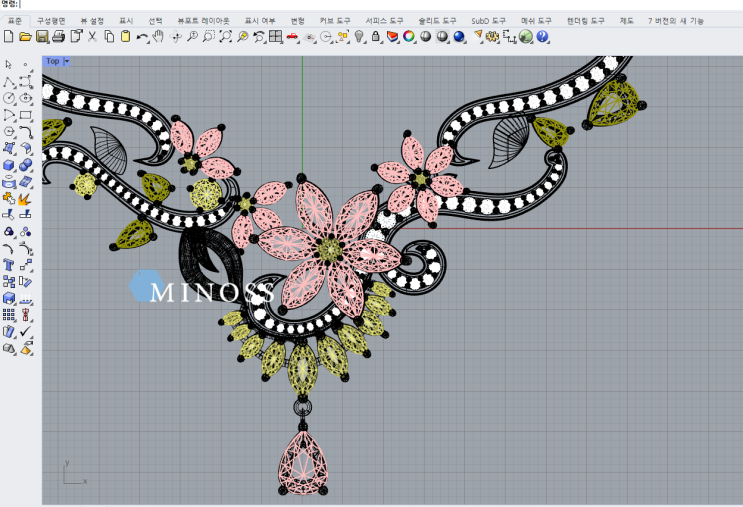Switch to the SubD 도구 tab

[x=490, y=20]
